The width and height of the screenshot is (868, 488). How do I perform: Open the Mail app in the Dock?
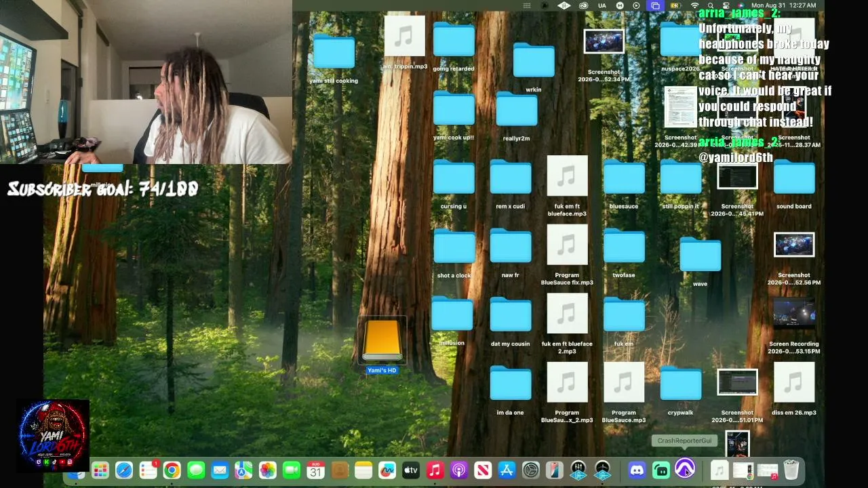point(220,470)
